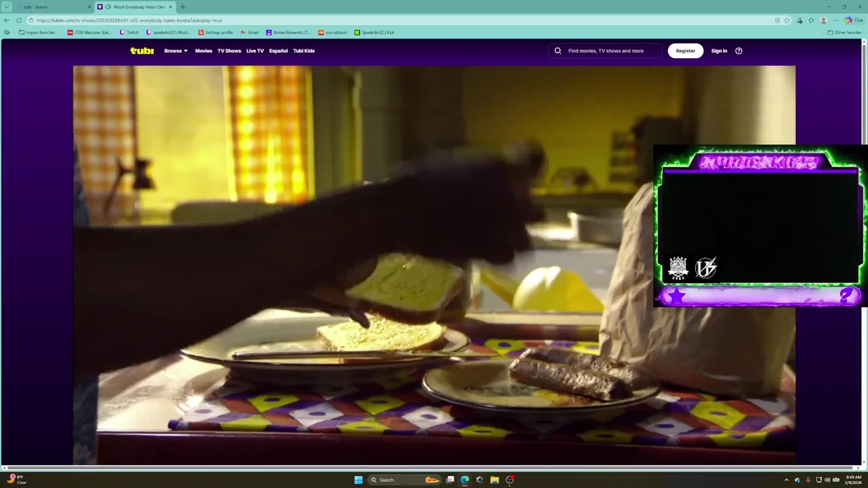Viewport: 868px width, 488px height.
Task: Click the Sign In link
Action: click(x=719, y=51)
